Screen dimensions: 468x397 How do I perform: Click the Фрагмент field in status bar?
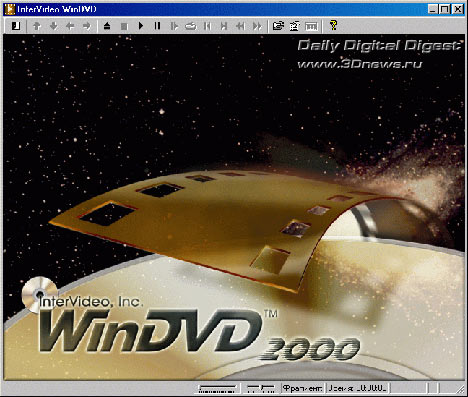coord(303,388)
